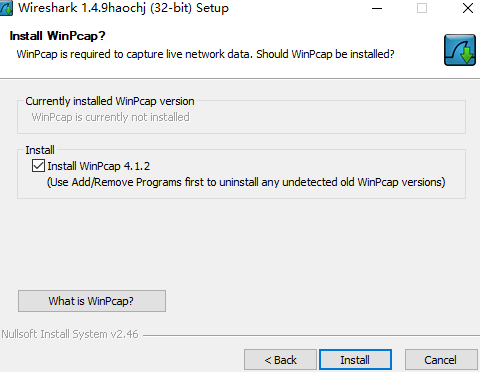Uncheck the Install WinPcap 4.1.2 checkbox

38,166
